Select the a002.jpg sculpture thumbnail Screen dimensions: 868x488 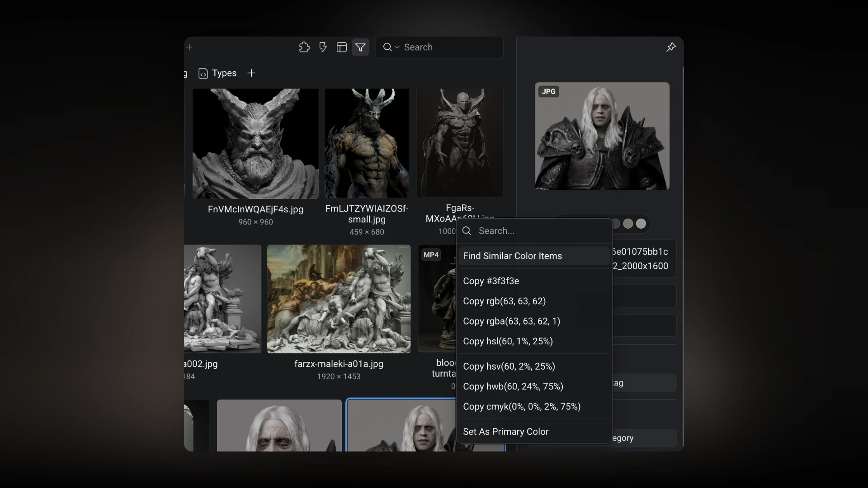click(x=222, y=299)
